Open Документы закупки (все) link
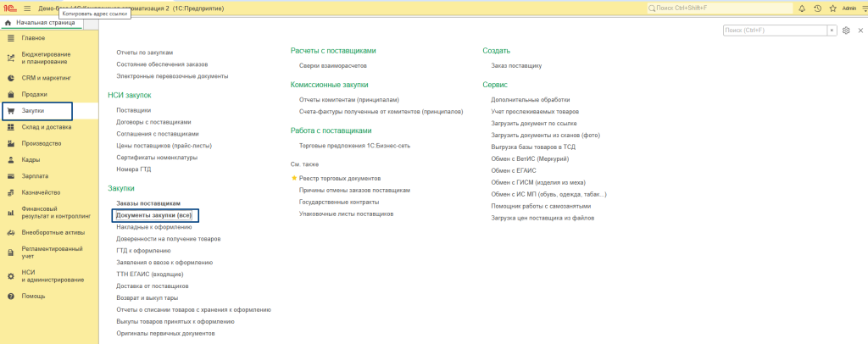This screenshot has width=868, height=344. [x=154, y=216]
